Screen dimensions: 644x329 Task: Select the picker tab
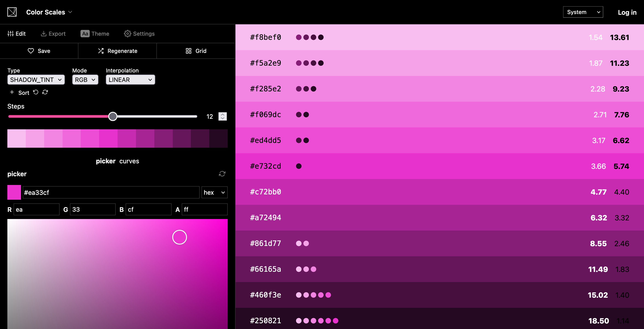(x=106, y=161)
